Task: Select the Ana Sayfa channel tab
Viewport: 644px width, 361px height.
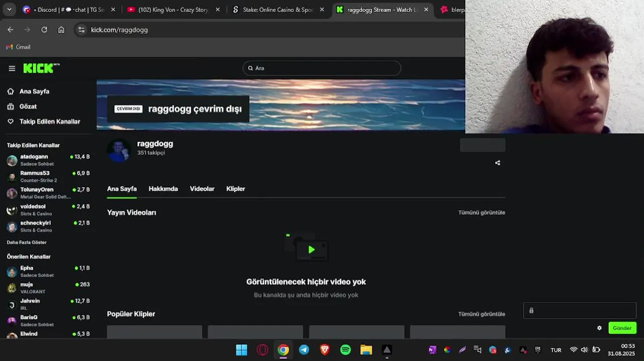Action: click(x=122, y=189)
